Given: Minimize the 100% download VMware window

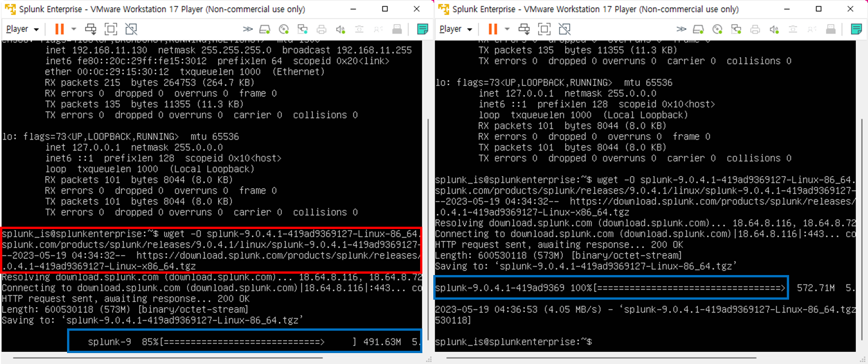Looking at the screenshot, I should [787, 9].
